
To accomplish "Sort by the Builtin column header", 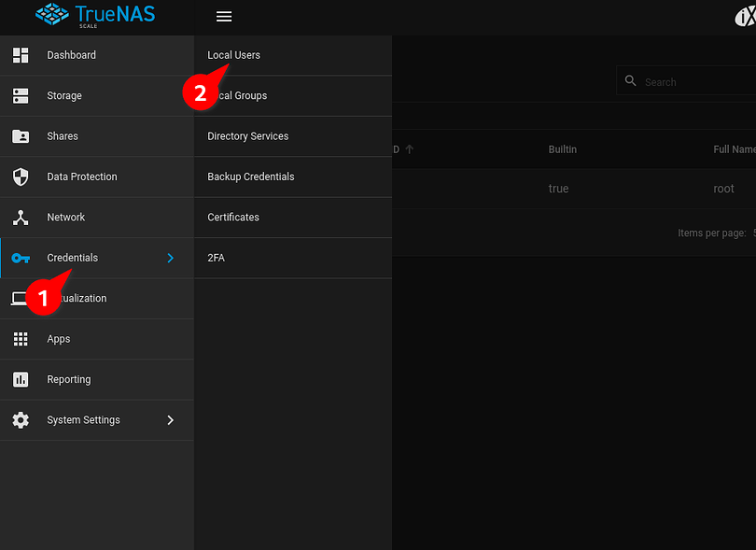I will (x=562, y=149).
